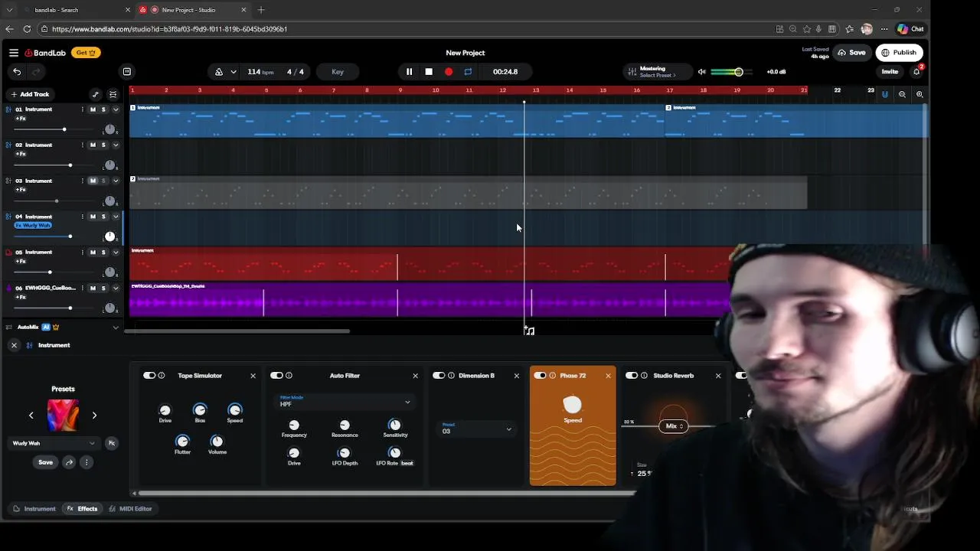
Task: Unmute track 03
Action: click(93, 181)
